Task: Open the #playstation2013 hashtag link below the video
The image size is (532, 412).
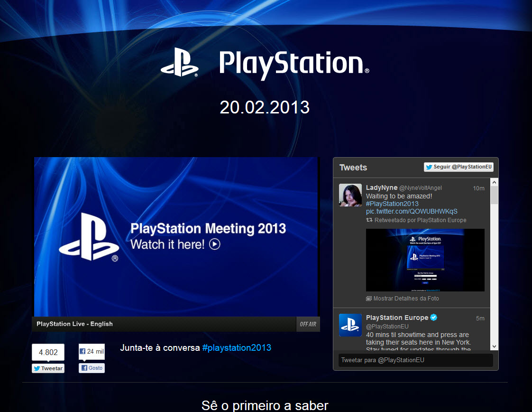Action: click(237, 347)
